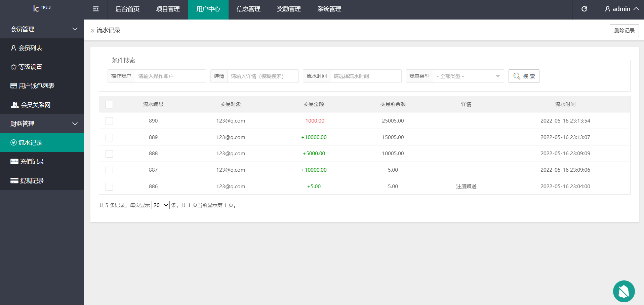This screenshot has height=305, width=644.
Task: Click the 搜索 search button
Action: point(524,76)
